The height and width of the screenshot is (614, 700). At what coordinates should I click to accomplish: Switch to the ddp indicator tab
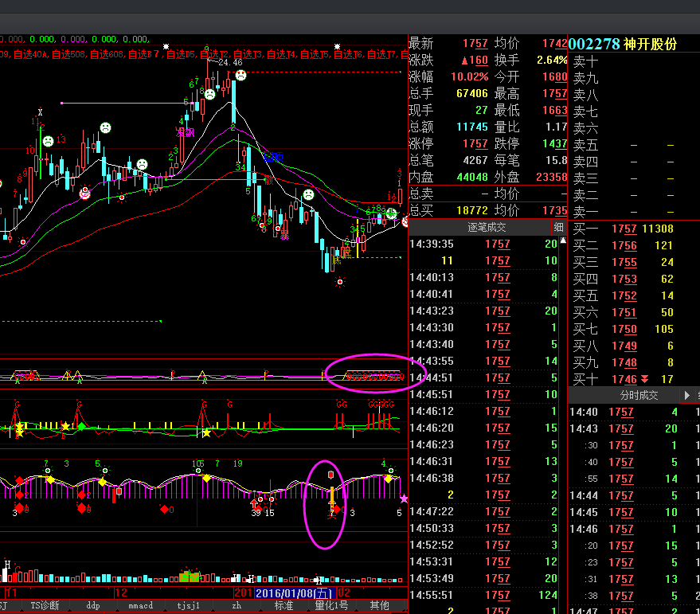pos(93,605)
